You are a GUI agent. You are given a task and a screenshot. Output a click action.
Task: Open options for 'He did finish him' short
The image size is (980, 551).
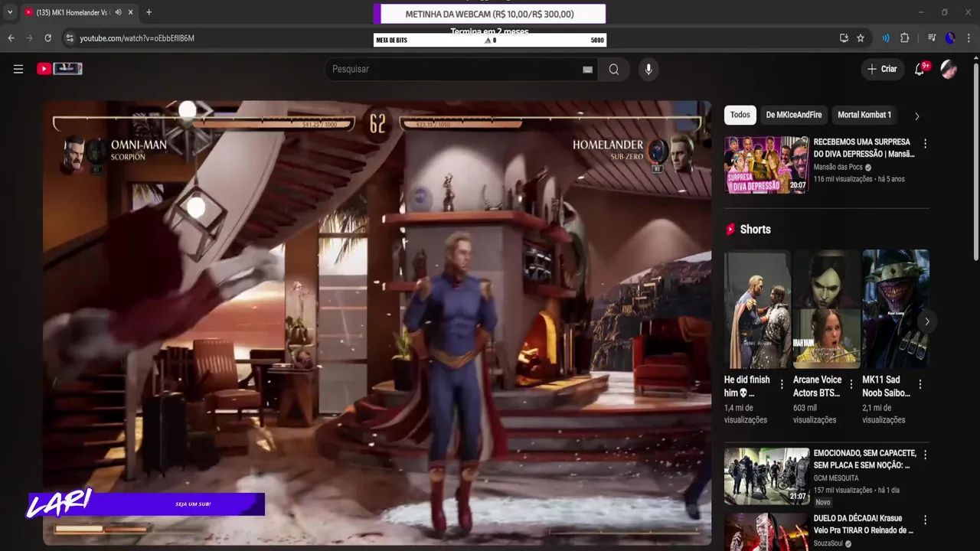(782, 384)
